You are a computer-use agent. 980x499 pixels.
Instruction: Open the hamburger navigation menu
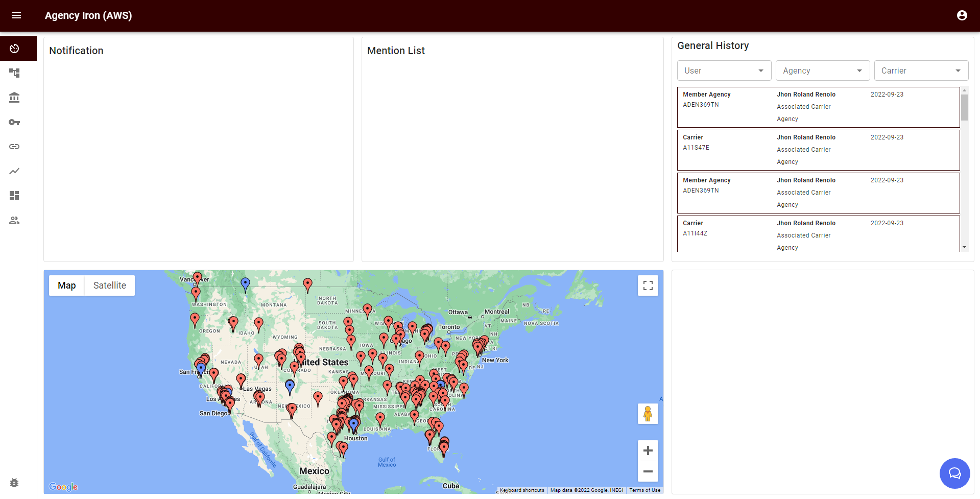point(16,15)
